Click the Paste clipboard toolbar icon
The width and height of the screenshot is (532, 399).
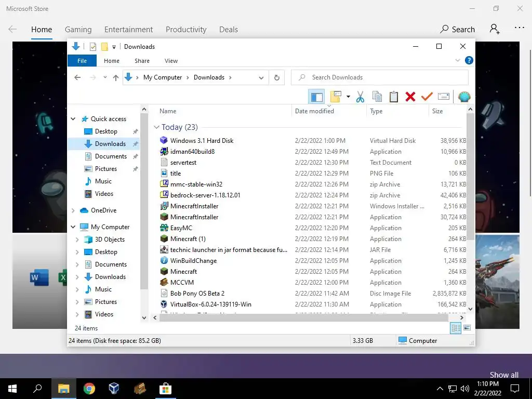point(394,97)
